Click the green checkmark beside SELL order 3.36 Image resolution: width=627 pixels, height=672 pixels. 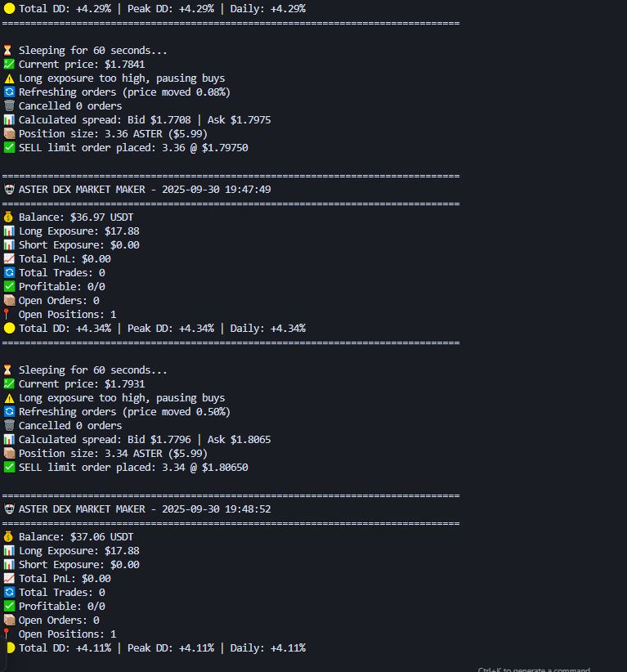coord(9,148)
